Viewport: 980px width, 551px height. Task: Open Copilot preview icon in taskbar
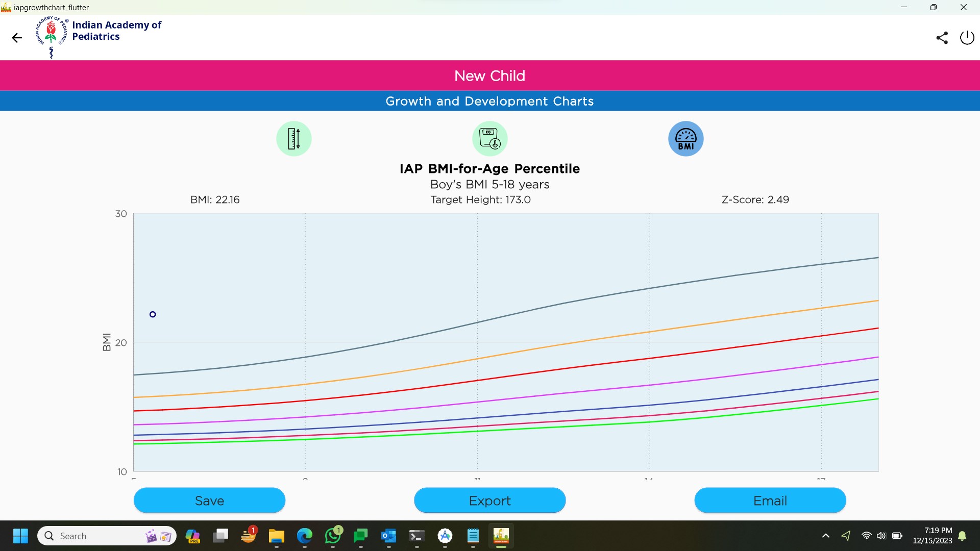coord(192,536)
